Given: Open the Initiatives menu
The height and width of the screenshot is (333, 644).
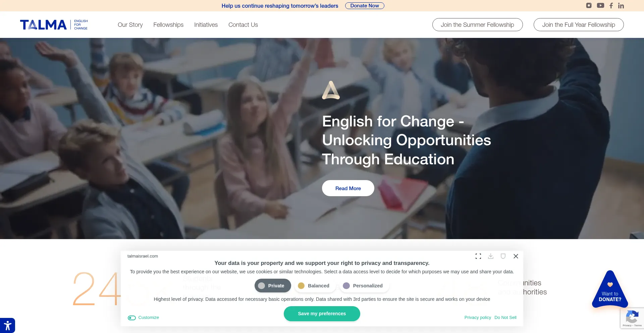Looking at the screenshot, I should [206, 25].
